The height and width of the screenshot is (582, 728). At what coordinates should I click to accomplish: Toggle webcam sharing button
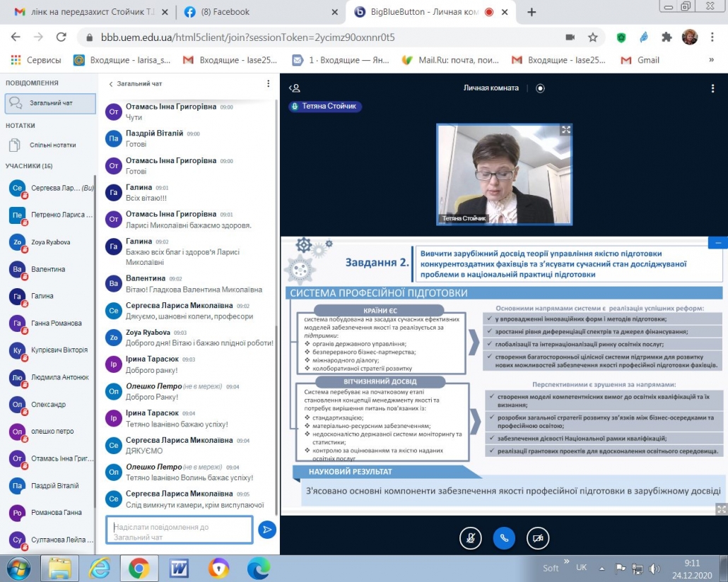pyautogui.click(x=538, y=538)
